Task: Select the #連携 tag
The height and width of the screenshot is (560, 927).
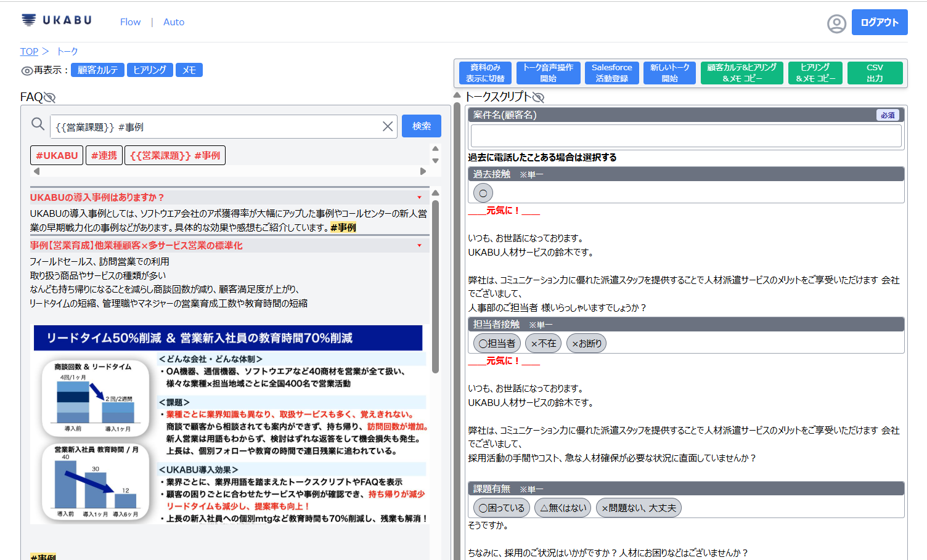Action: coord(104,155)
